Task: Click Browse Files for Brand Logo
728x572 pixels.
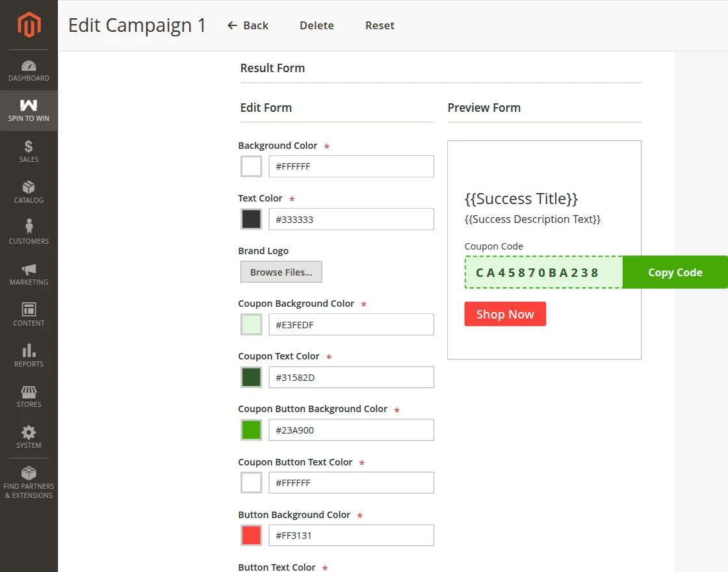Action: click(281, 272)
